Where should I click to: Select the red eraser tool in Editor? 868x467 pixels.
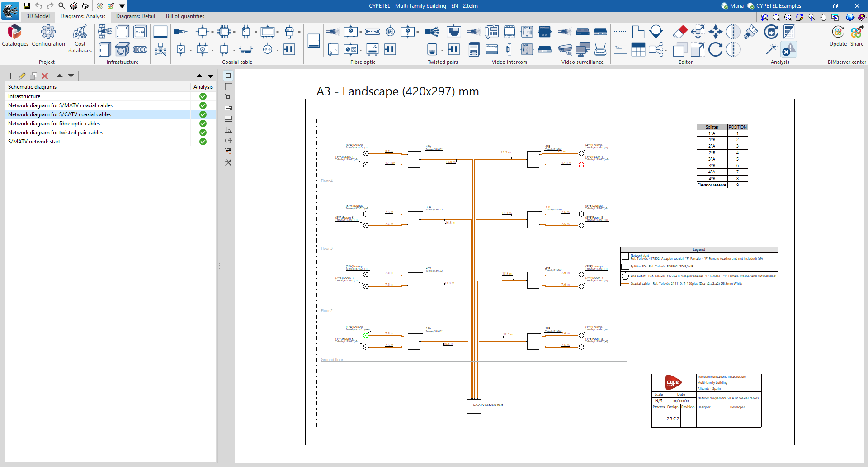(680, 32)
